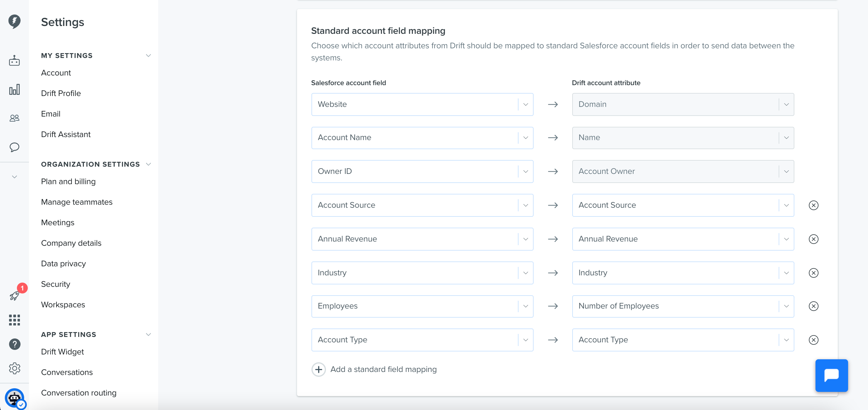Screen dimensions: 868x410
Task: Click the user avatar robot icon
Action: coord(14,398)
